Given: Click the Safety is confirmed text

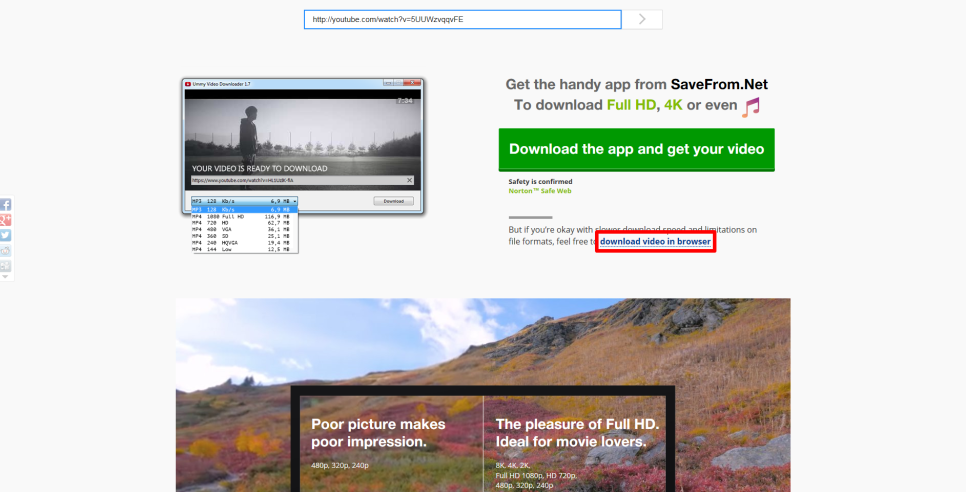Looking at the screenshot, I should point(540,182).
